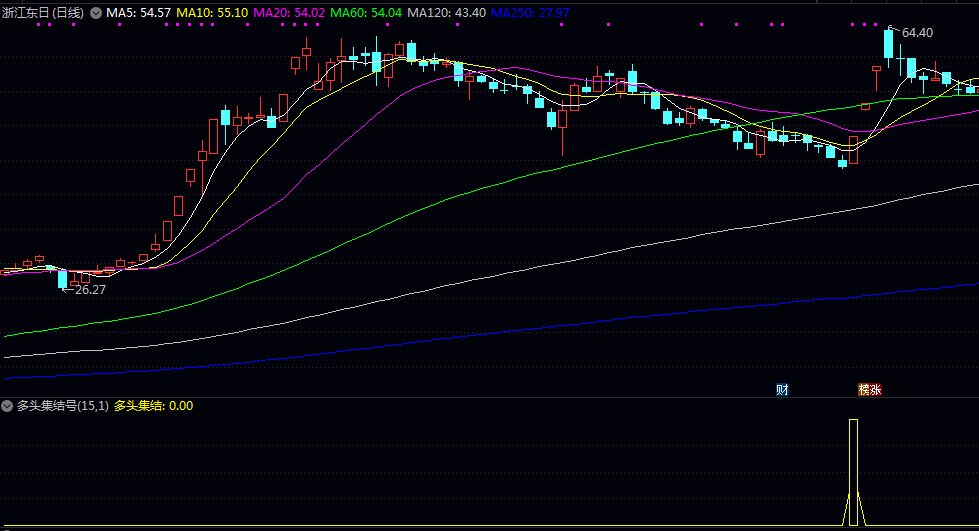Select the MA250: 27.97 label
Screen dimensions: 979x531
tap(530, 12)
